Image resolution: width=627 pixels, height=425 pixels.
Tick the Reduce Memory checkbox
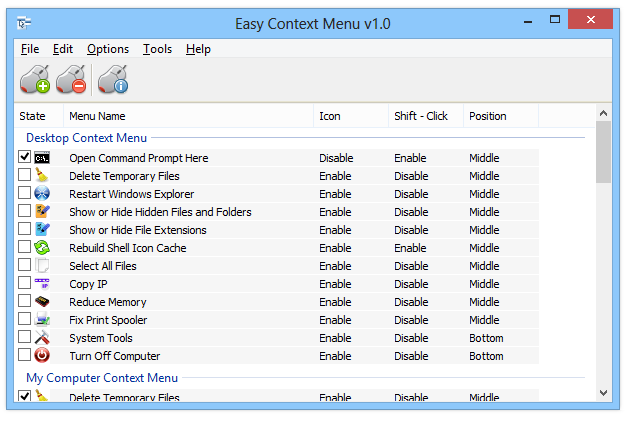tap(24, 300)
